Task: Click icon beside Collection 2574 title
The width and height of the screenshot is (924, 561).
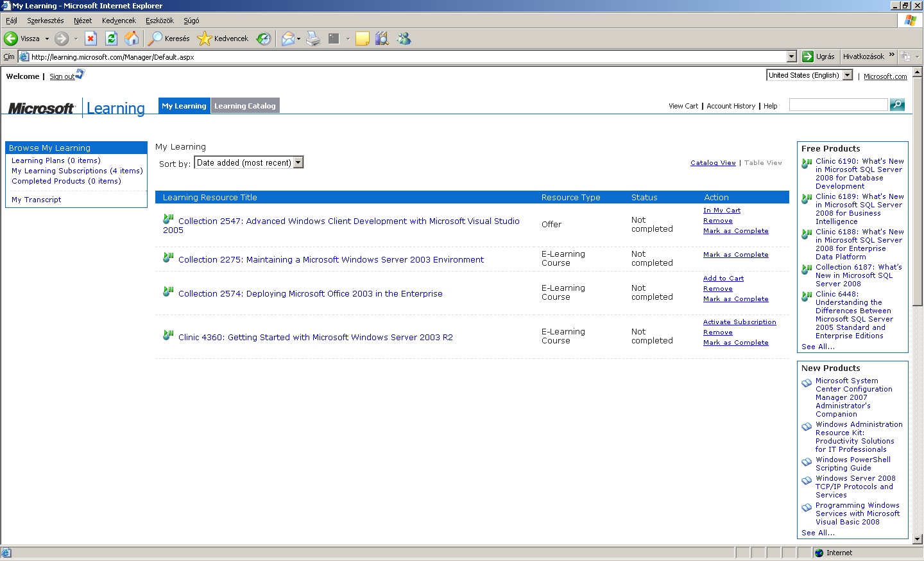Action: click(x=168, y=291)
